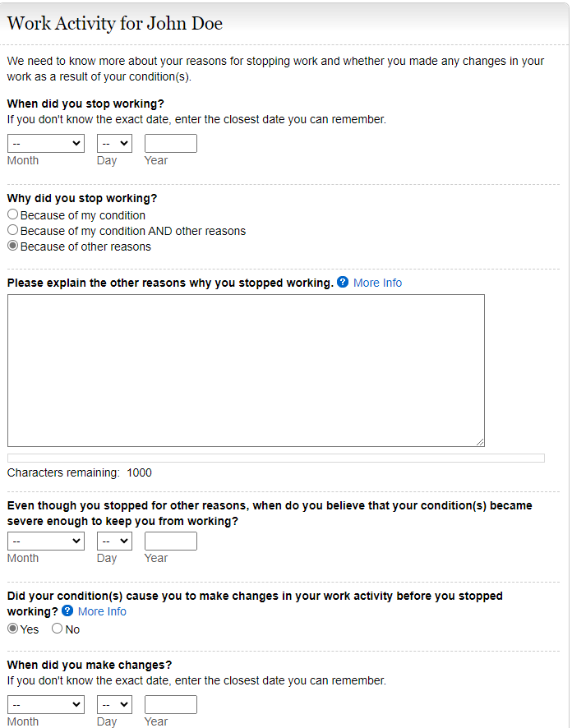Click the help icon beside 'stopped working' explanation
This screenshot has height=728, width=572.
tap(343, 283)
